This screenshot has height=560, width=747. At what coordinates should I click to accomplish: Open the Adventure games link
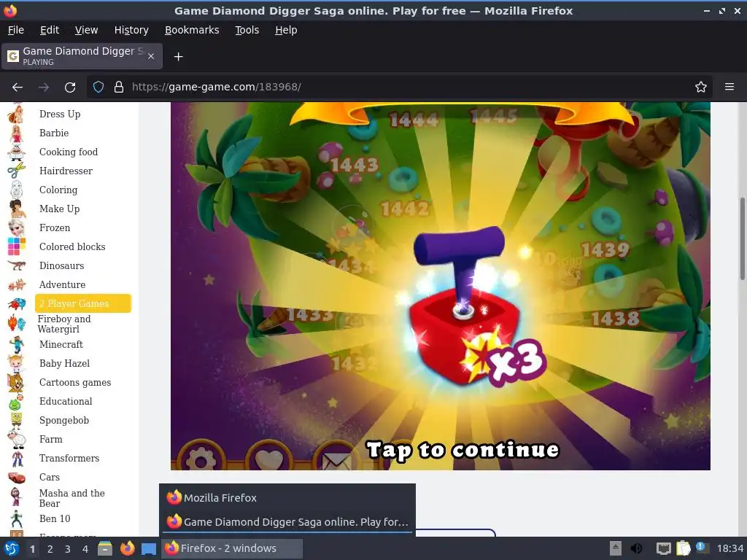[62, 285]
